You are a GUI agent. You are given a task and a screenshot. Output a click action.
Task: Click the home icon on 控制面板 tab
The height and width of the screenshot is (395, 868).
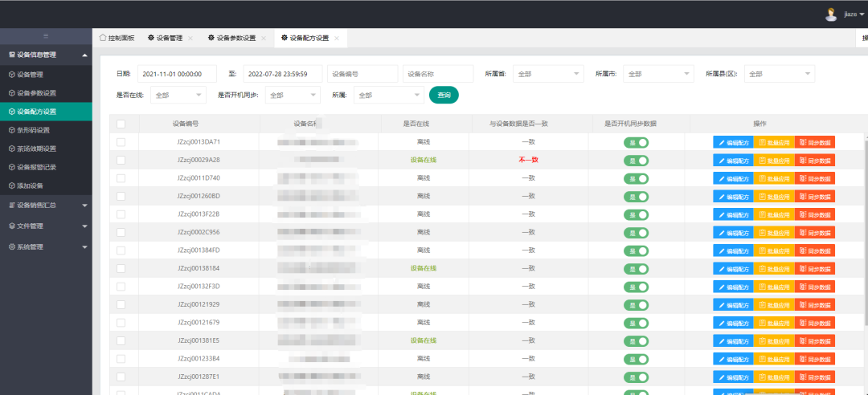[102, 38]
